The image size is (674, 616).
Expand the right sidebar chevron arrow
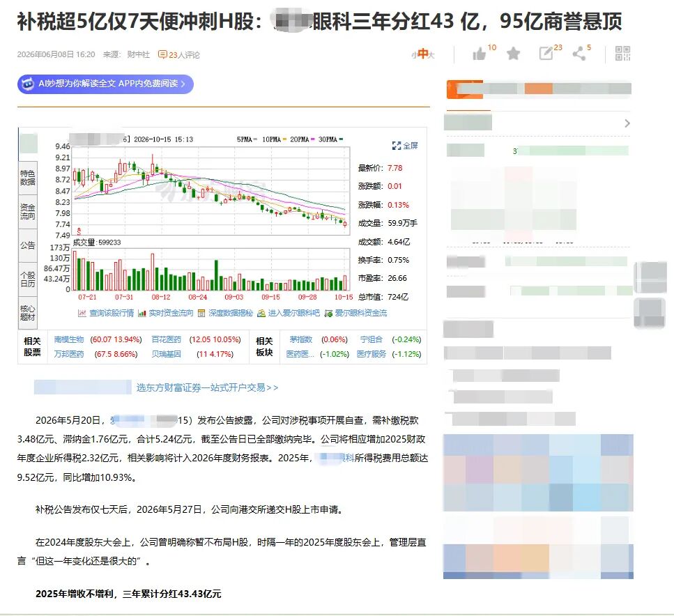coord(627,123)
